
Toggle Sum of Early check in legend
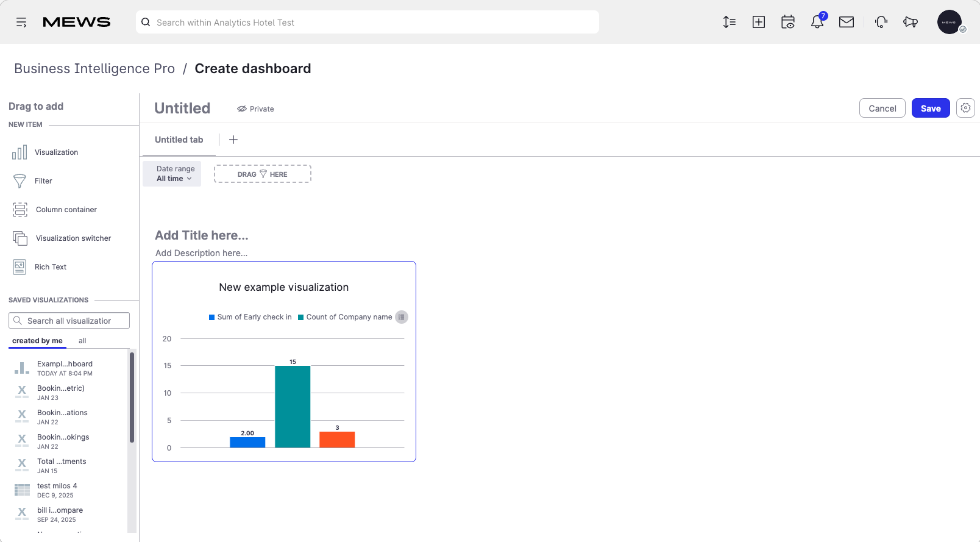(250, 317)
